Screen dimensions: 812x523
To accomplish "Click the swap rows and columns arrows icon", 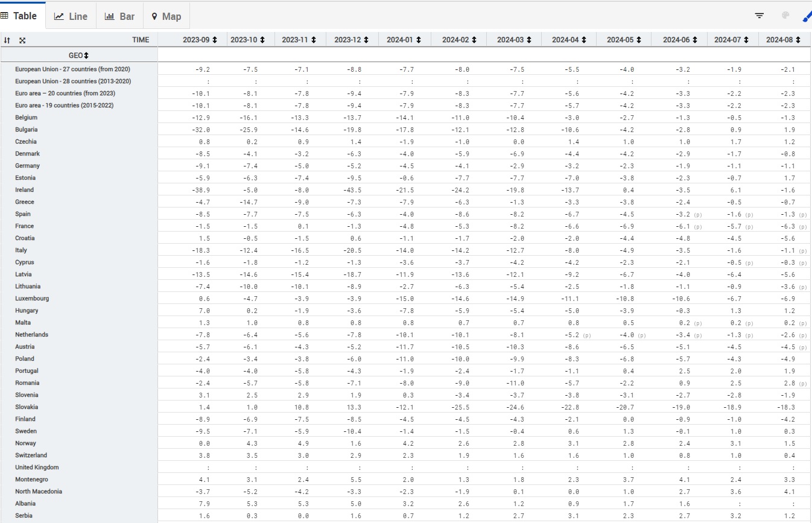I will 7,40.
